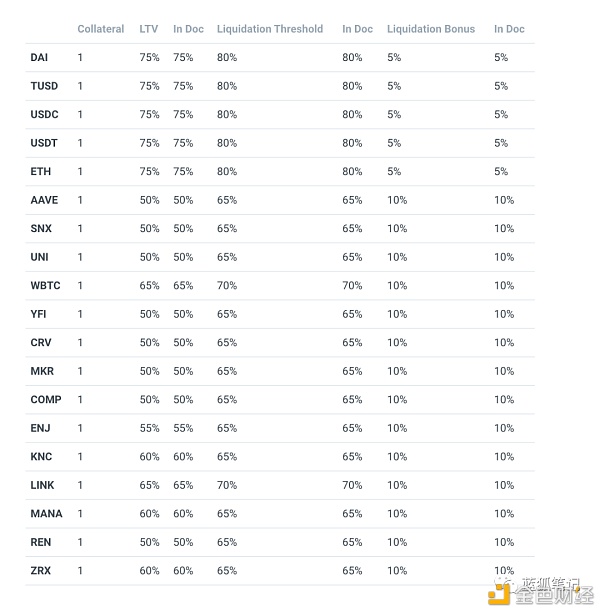The width and height of the screenshot is (600, 611).
Task: Select the COMP row label
Action: (46, 400)
